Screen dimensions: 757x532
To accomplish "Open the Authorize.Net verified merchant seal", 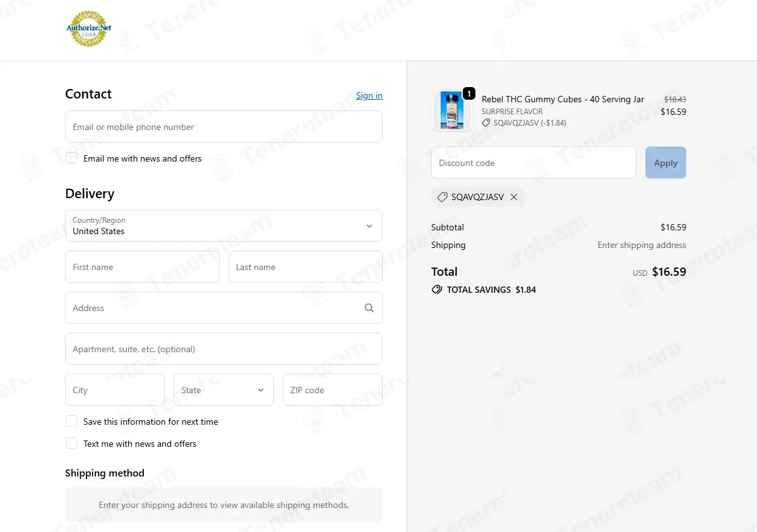I will pos(89,29).
